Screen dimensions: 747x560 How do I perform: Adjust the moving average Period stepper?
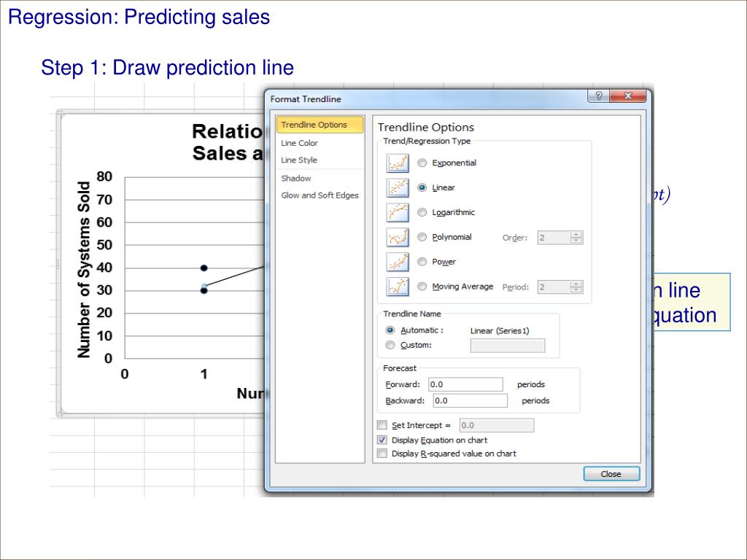tap(576, 287)
